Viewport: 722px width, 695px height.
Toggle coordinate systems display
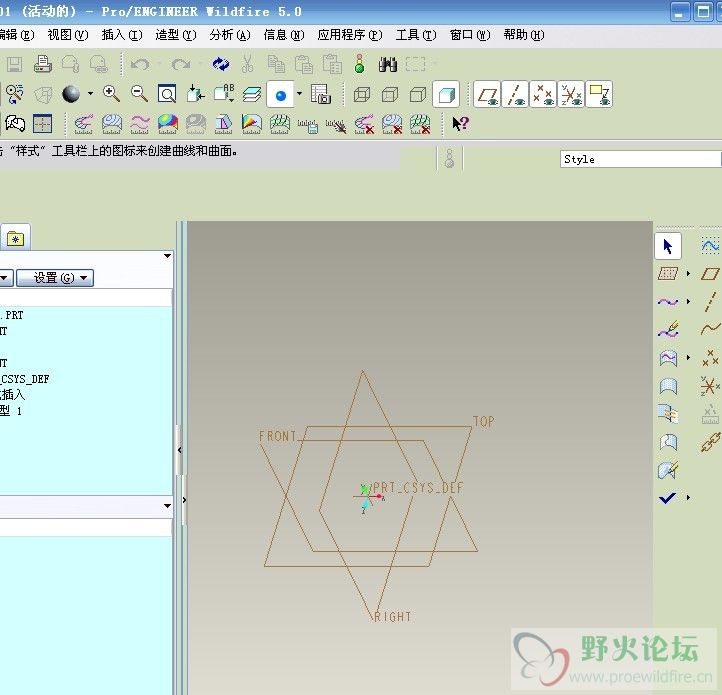tap(571, 95)
